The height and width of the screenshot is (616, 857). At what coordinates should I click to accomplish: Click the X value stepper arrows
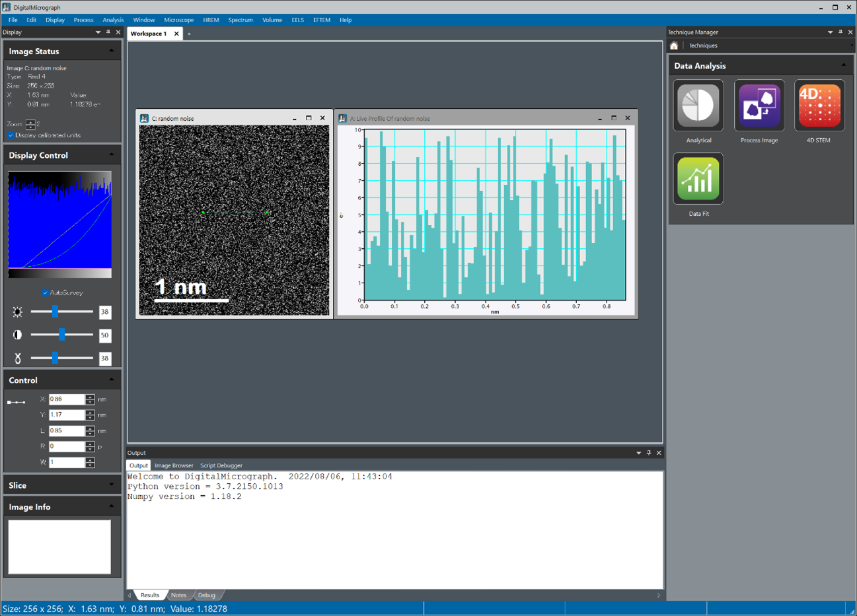tap(90, 399)
